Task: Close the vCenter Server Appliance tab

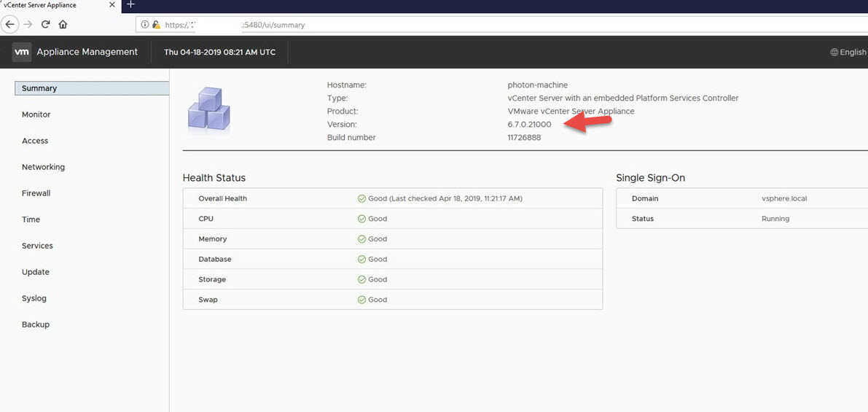Action: (112, 4)
